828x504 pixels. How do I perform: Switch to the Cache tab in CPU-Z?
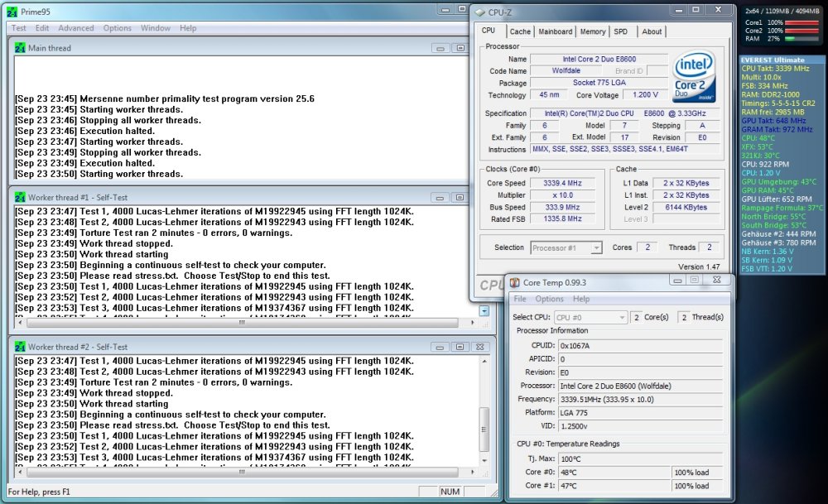click(520, 31)
